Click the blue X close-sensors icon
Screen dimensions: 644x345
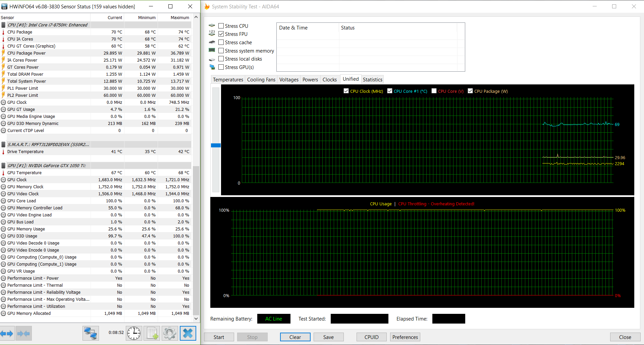[188, 333]
